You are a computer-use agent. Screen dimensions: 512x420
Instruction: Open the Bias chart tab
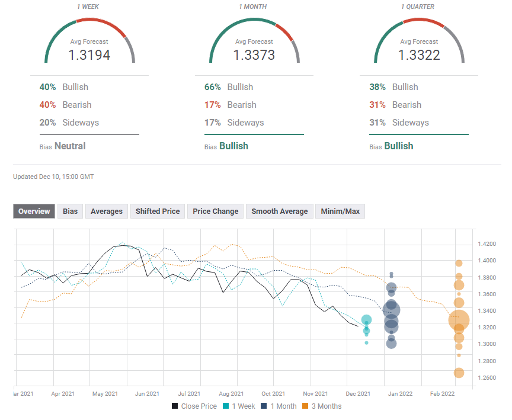[x=70, y=211]
